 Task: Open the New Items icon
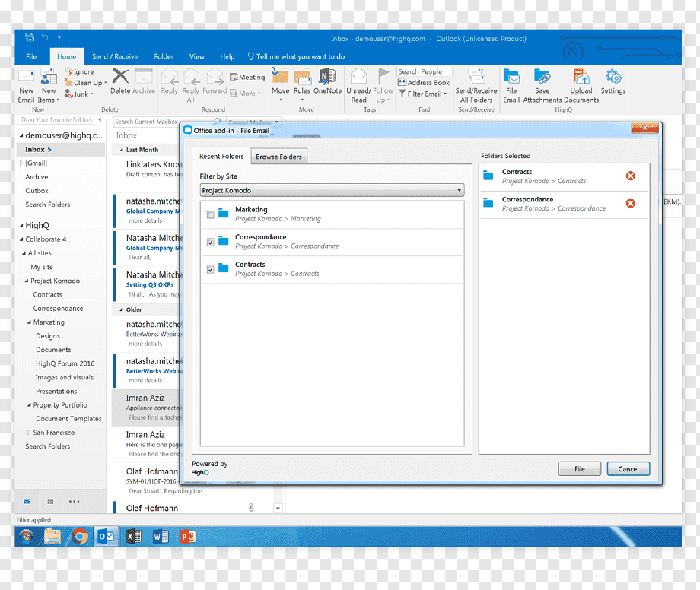click(x=49, y=77)
